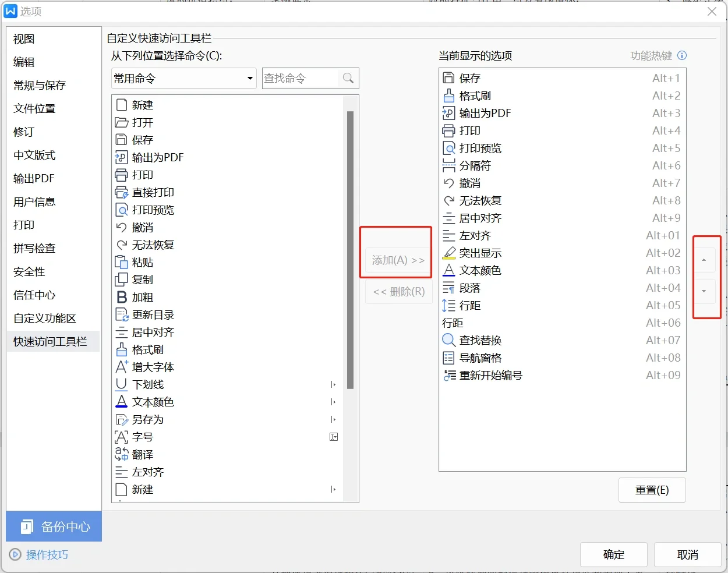Go to the 文件位置 section
The width and height of the screenshot is (728, 573).
pyautogui.click(x=34, y=109)
